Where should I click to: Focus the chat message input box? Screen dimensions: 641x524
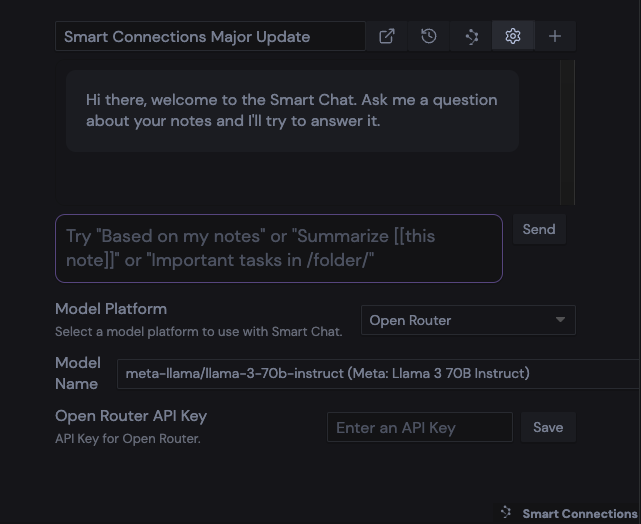coord(279,248)
